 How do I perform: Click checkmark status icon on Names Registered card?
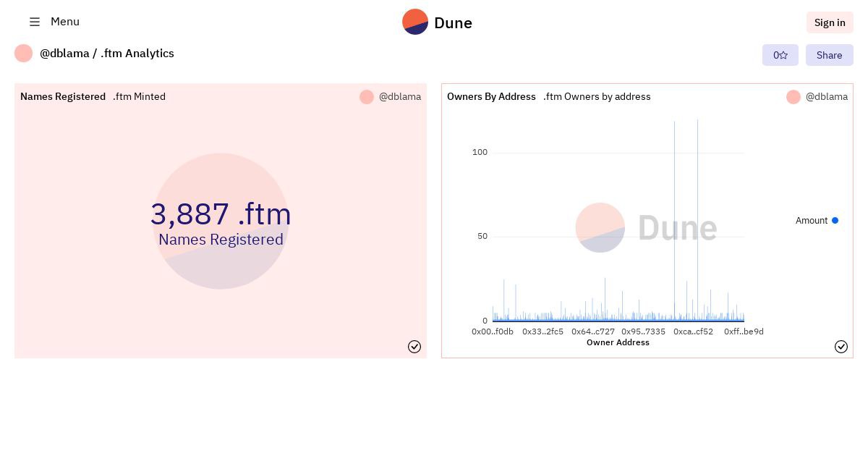tap(414, 347)
